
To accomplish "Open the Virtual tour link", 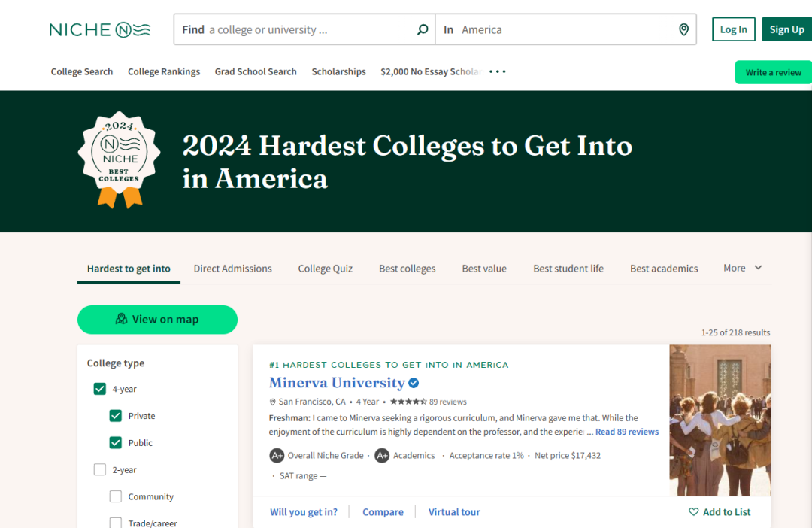I will (x=454, y=512).
